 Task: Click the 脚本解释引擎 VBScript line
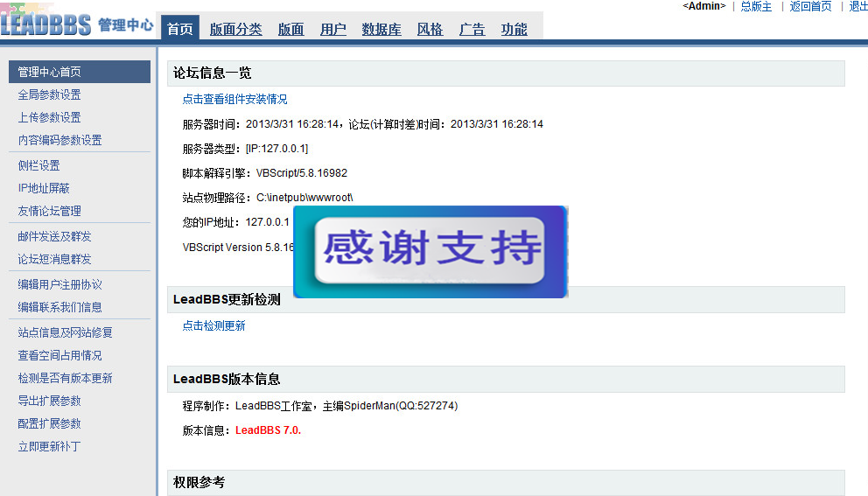click(x=264, y=173)
